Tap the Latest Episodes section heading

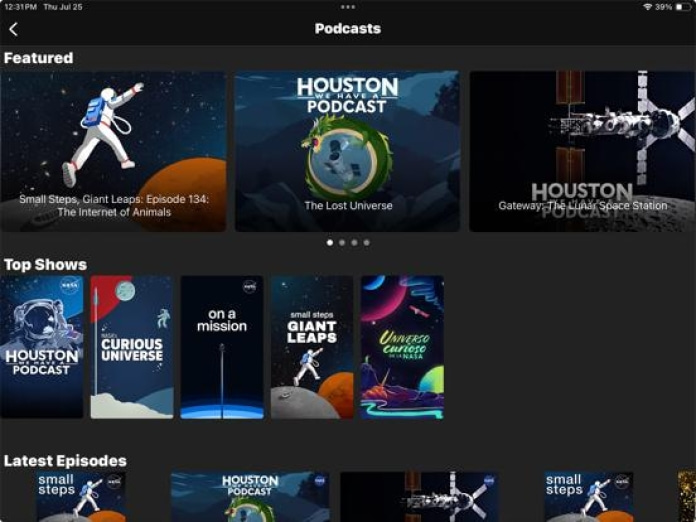click(65, 461)
